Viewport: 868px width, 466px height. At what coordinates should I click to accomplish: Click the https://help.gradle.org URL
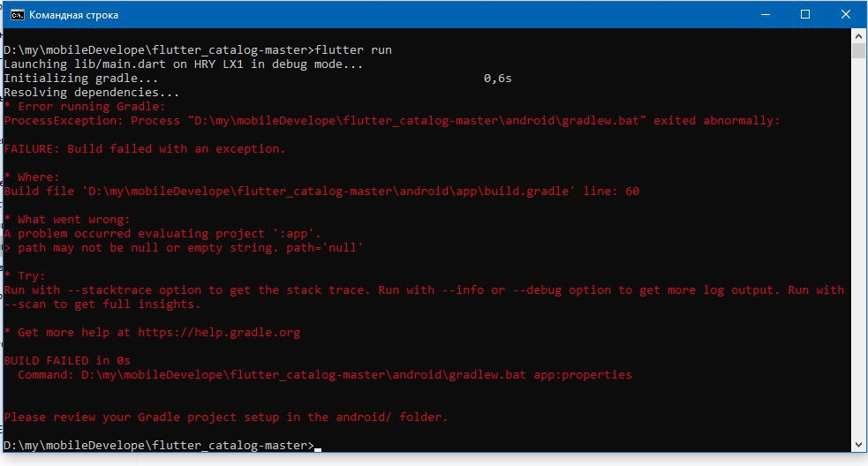219,332
